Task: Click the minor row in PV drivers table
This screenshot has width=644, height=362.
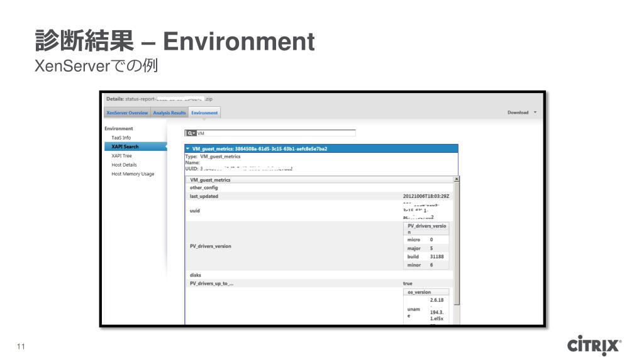Action: (x=426, y=265)
